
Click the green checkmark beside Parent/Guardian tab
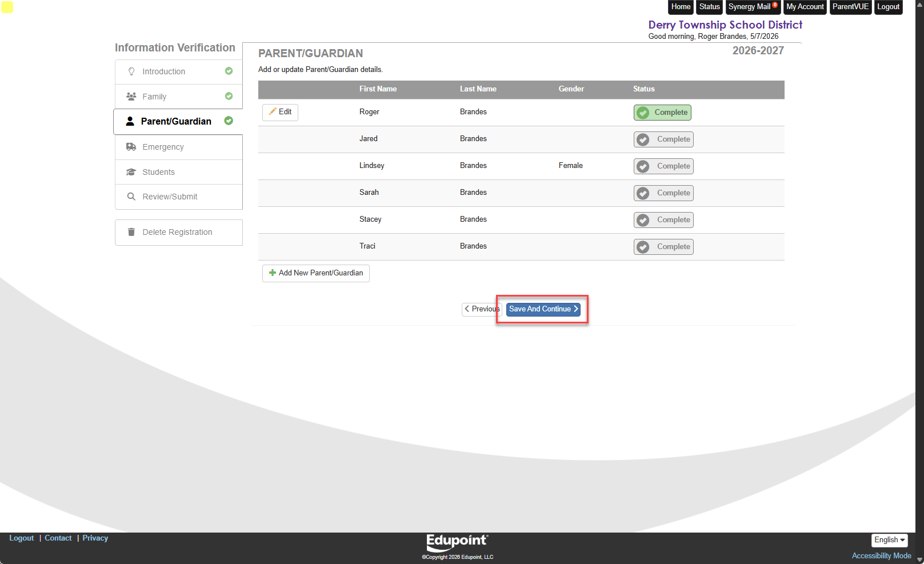coord(229,121)
